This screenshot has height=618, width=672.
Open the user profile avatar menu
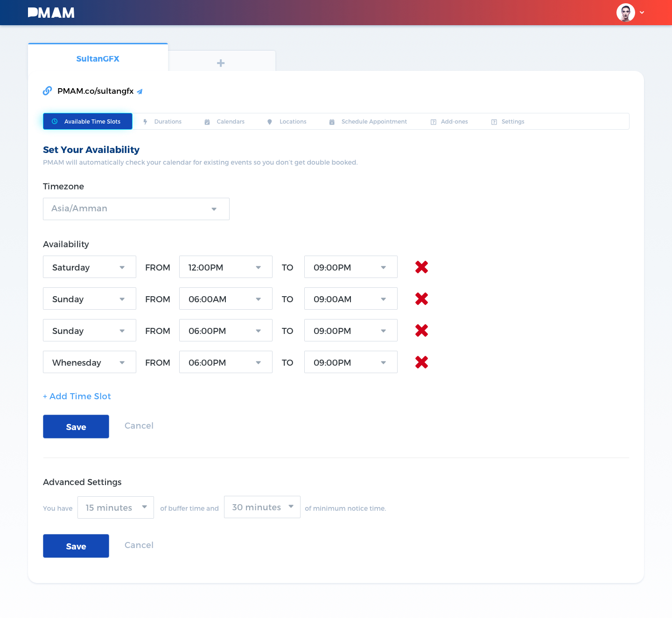626,13
